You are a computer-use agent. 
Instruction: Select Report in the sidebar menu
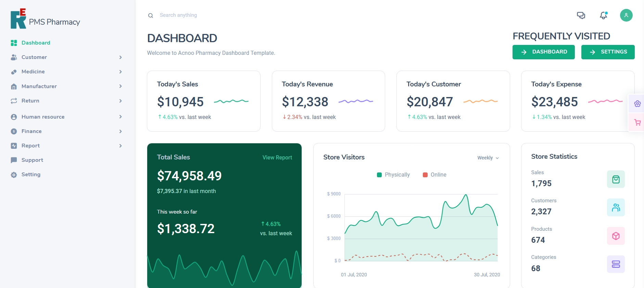pos(30,146)
